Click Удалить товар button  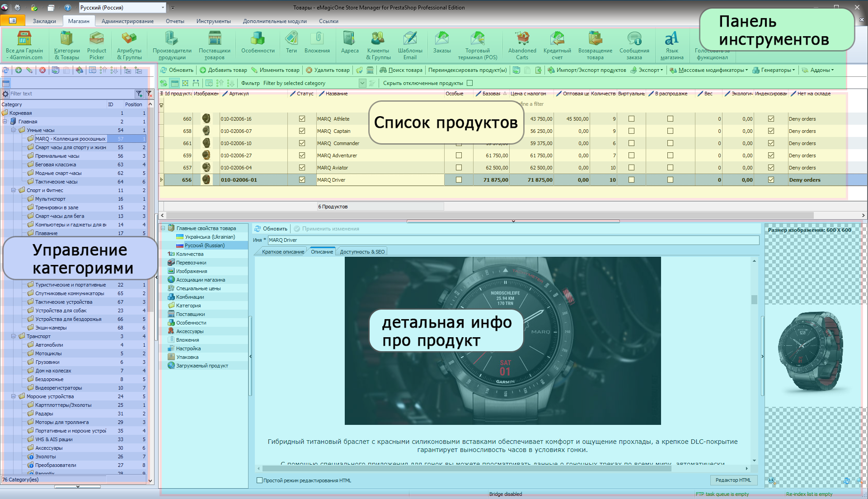[328, 70]
